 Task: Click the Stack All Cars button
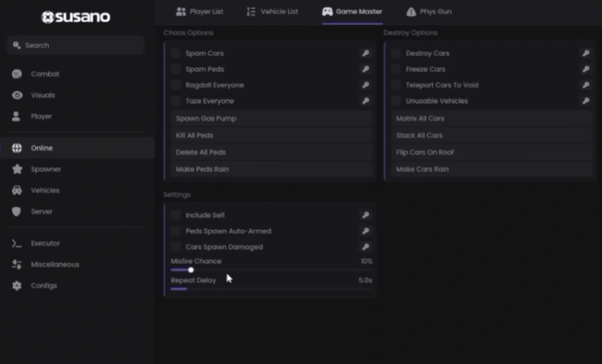click(491, 135)
